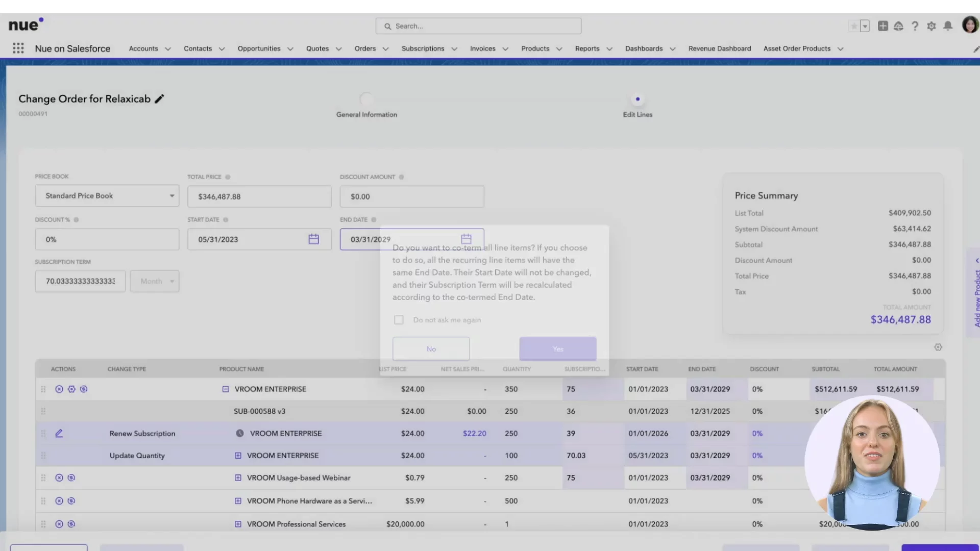The image size is (980, 551).
Task: Open the Salesforce app launcher grid
Action: [18, 48]
